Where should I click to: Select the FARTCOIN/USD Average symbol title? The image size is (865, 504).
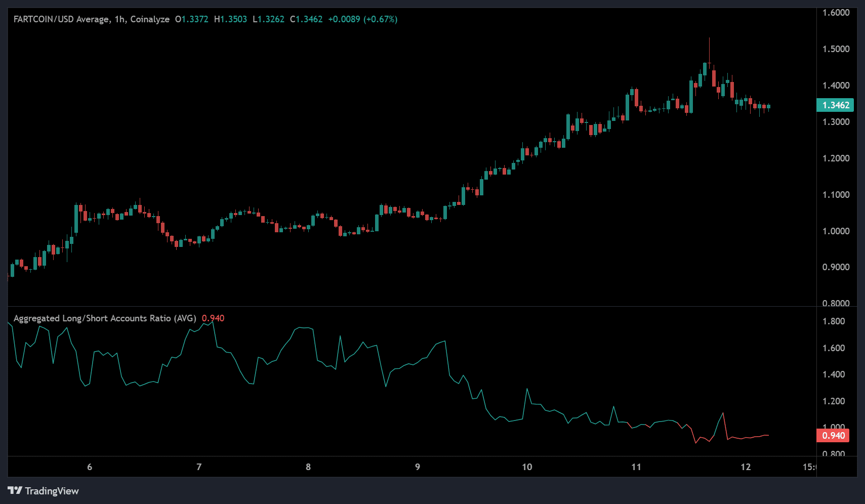(x=61, y=19)
